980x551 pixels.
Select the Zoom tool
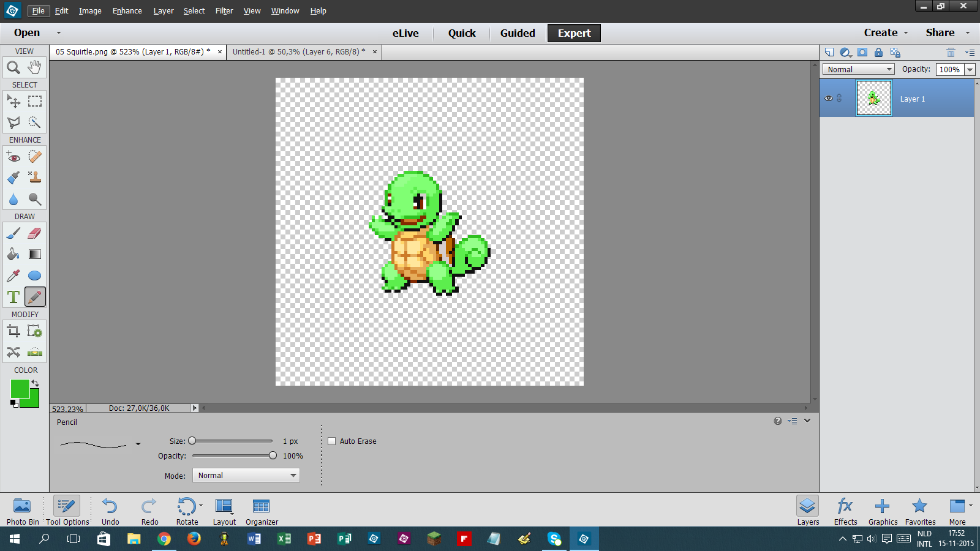tap(13, 68)
